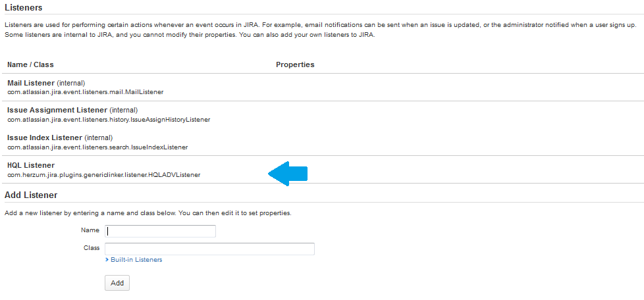This screenshot has width=644, height=300.
Task: Click the MailListener class path text
Action: (x=85, y=92)
